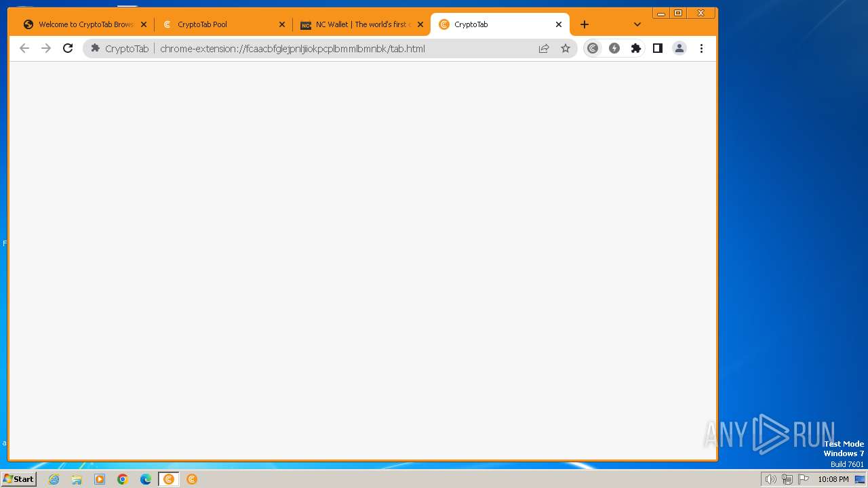Launch Internet Explorer from taskbar
This screenshot has height=488, width=868.
tap(54, 479)
